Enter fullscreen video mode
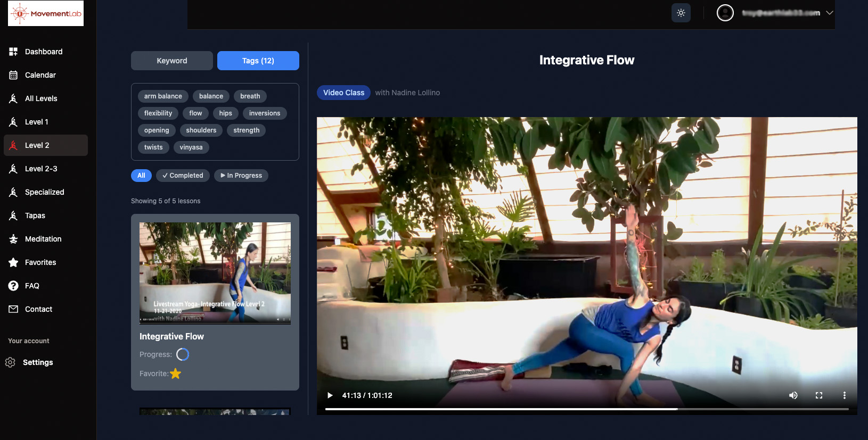This screenshot has width=868, height=440. click(x=818, y=395)
